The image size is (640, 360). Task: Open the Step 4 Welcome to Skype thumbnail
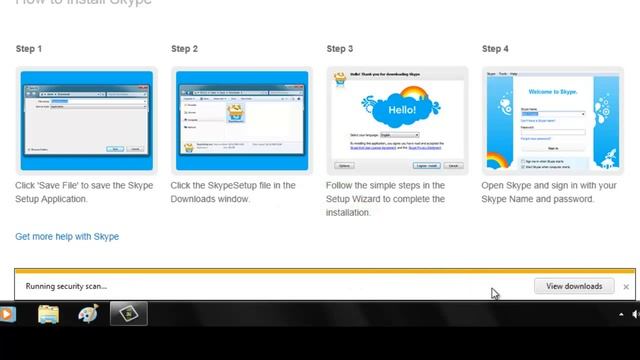553,120
